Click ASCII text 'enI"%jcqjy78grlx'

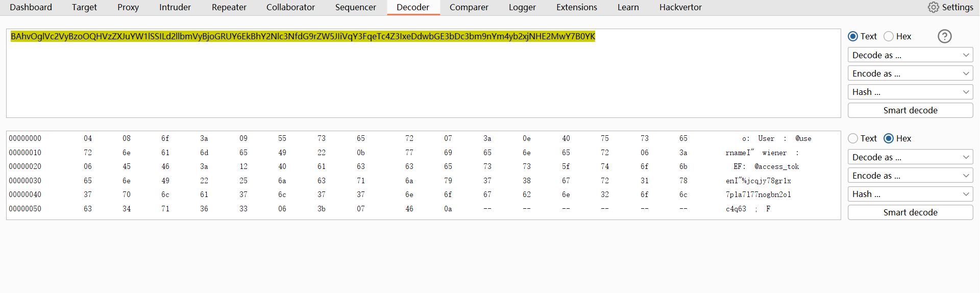point(758,181)
